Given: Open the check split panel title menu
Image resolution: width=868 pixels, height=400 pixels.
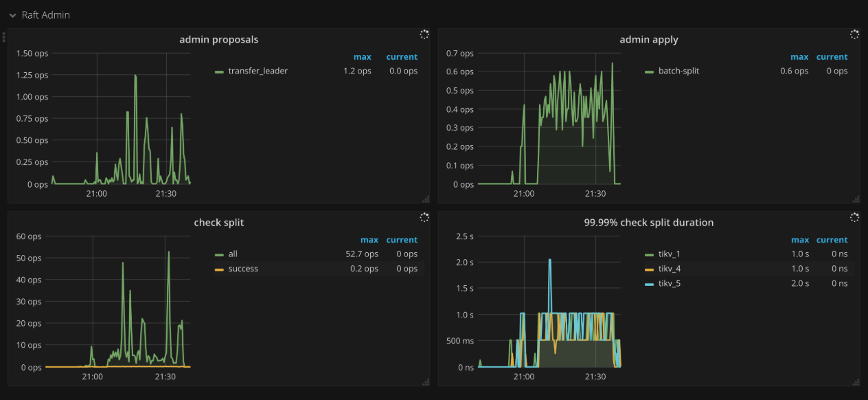Looking at the screenshot, I should 218,222.
